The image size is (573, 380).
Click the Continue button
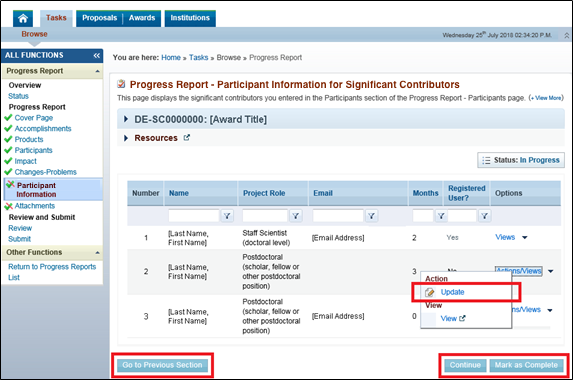click(465, 365)
